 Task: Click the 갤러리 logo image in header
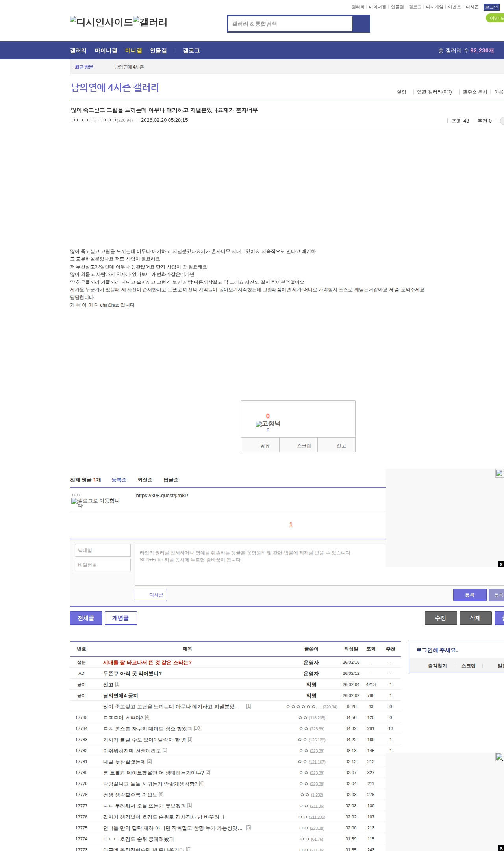150,22
